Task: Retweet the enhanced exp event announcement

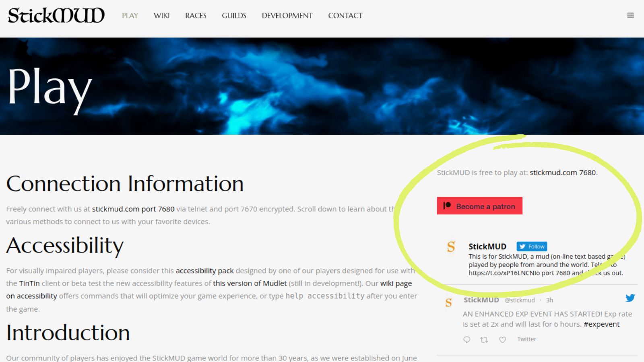Action: point(484,339)
